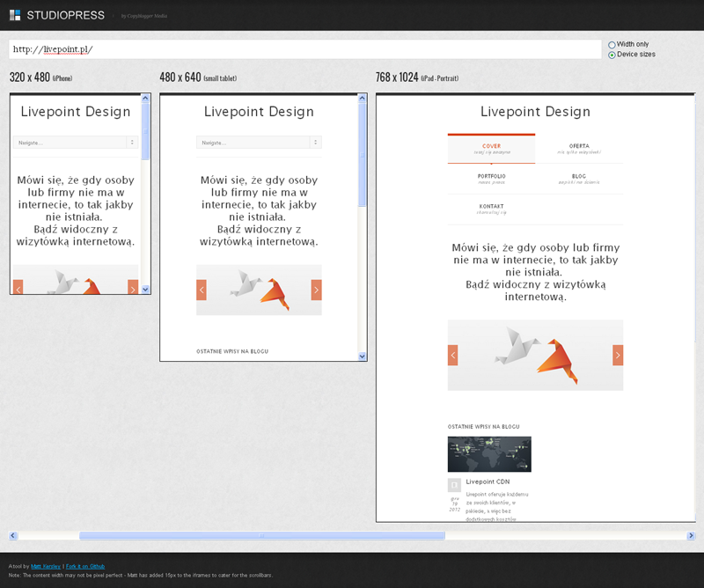Click the StudioPress logo icon
704x588 pixels.
(x=15, y=15)
